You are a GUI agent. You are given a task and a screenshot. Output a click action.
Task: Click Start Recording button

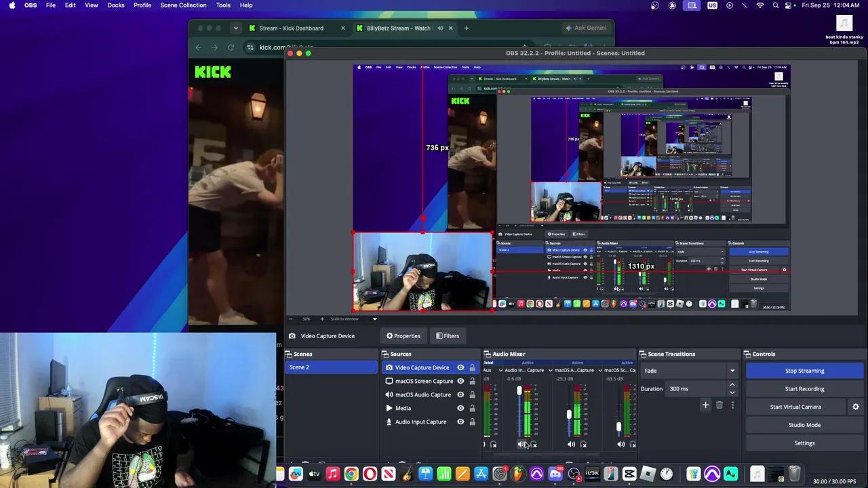point(804,389)
